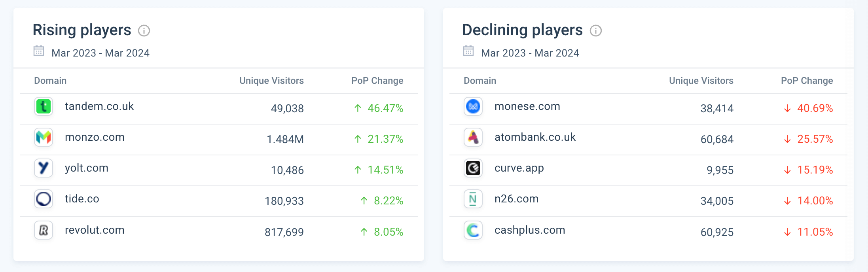
Task: Click the N26 favicon icon
Action: coord(473,199)
